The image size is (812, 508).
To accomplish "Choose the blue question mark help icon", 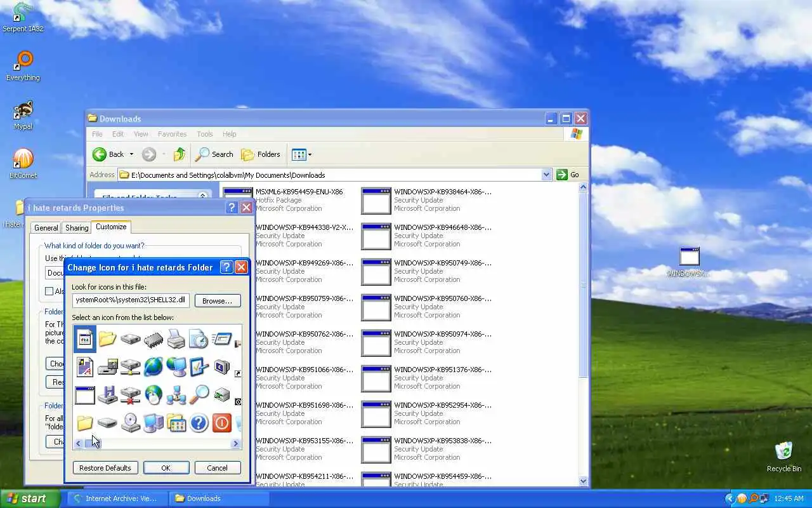I will (199, 423).
